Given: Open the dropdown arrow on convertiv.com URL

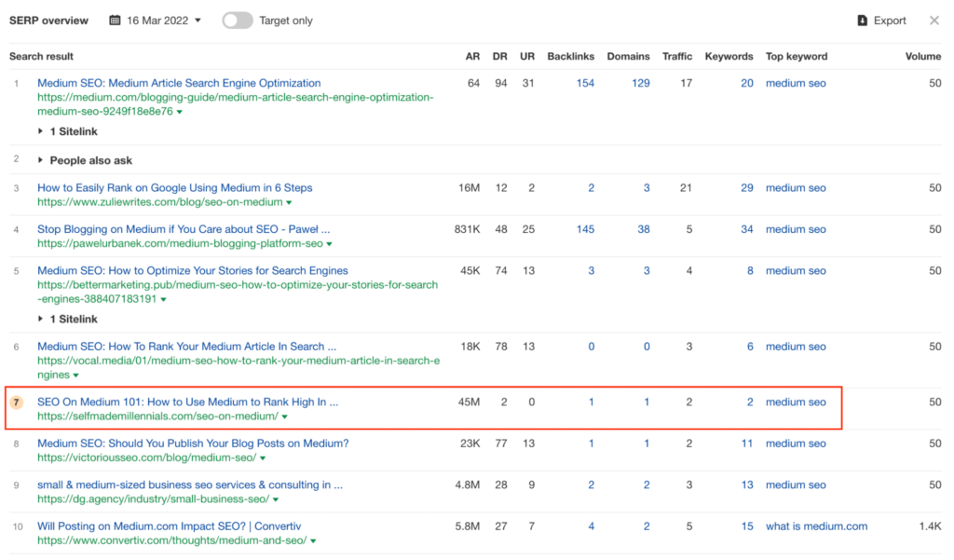Looking at the screenshot, I should coord(312,540).
